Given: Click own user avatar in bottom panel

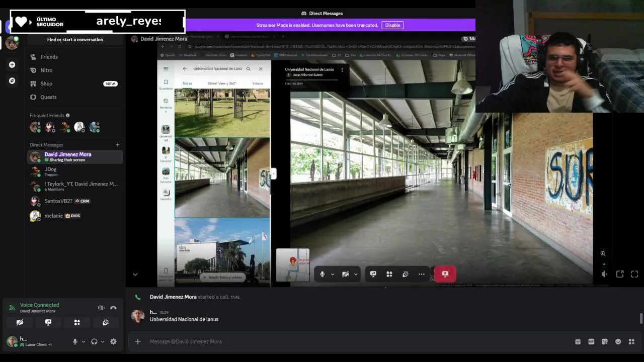Looking at the screenshot, I should coord(12,341).
